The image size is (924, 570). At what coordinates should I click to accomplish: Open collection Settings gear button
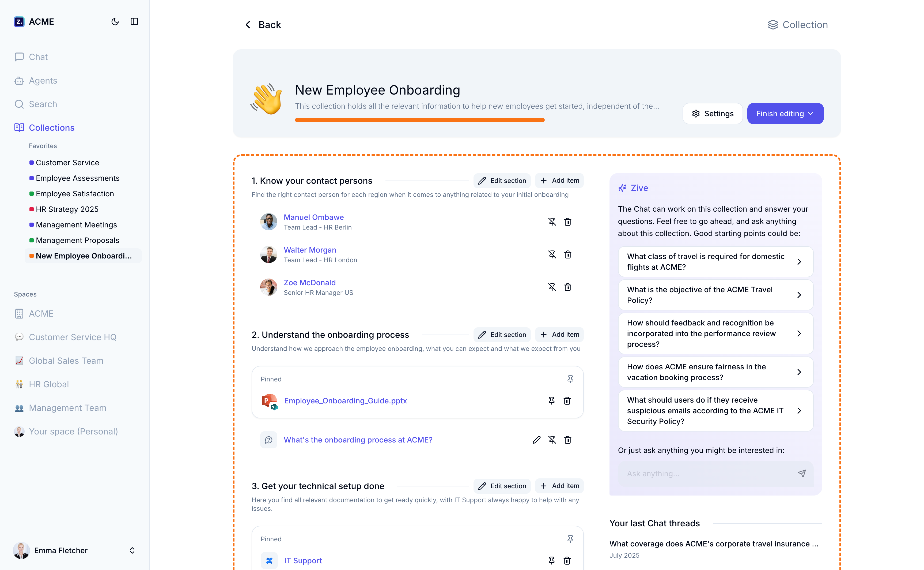pyautogui.click(x=712, y=114)
